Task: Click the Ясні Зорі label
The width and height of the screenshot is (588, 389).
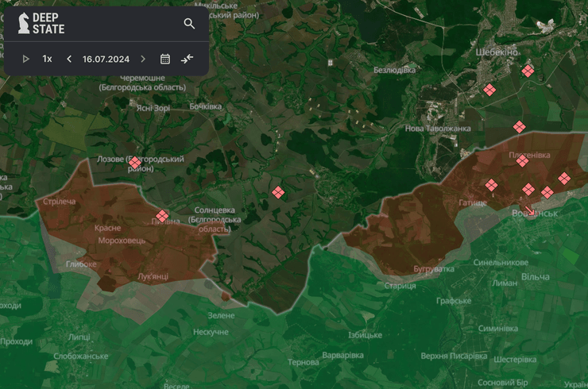Action: [153, 108]
